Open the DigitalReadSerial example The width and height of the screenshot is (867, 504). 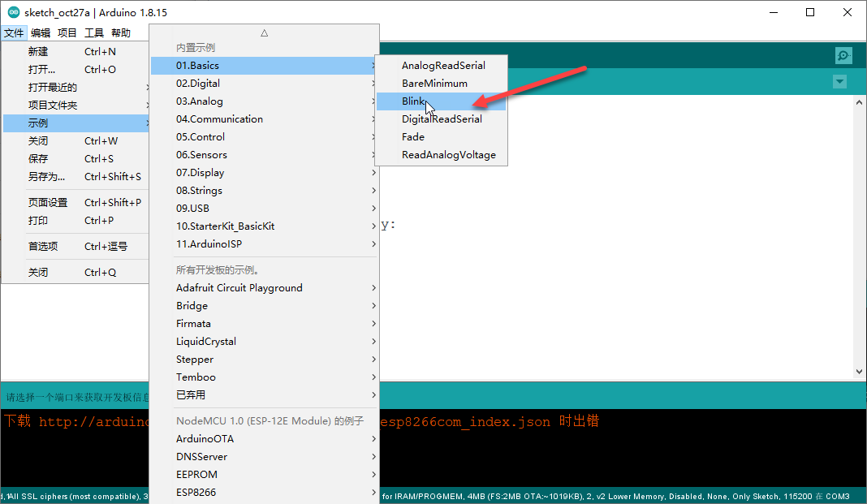tap(442, 118)
